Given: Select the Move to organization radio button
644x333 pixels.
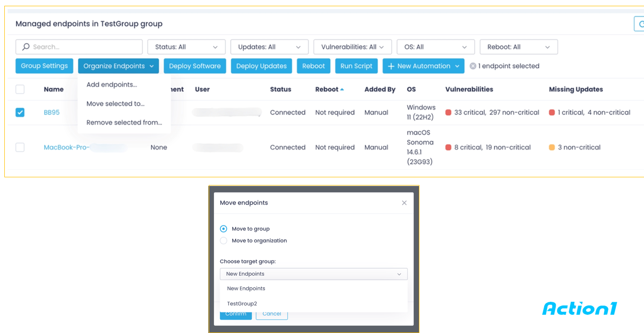Looking at the screenshot, I should pyautogui.click(x=224, y=241).
